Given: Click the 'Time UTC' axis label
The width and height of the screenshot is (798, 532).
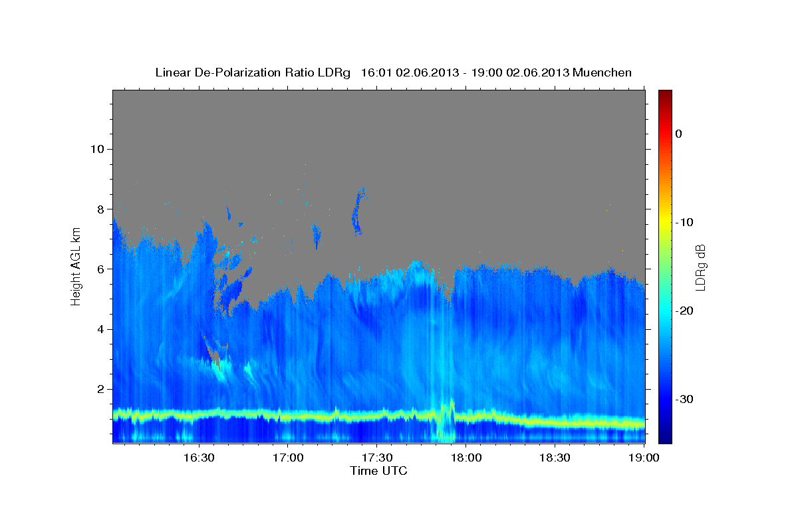Looking at the screenshot, I should [378, 471].
